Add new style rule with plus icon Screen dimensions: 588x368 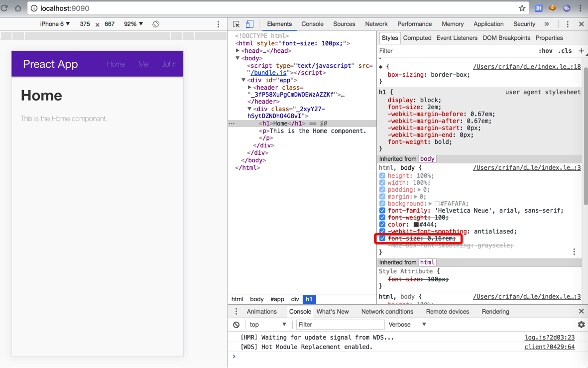(x=581, y=51)
